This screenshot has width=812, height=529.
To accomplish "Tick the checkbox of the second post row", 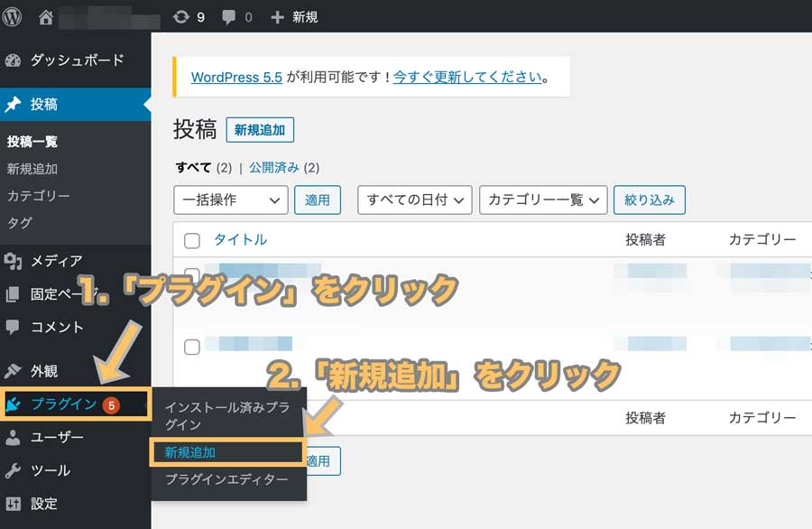I will (192, 347).
